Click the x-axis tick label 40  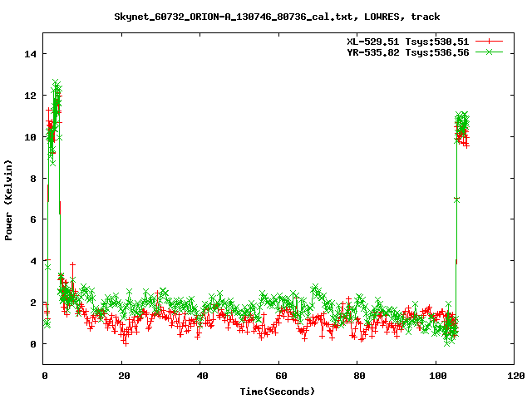pos(202,376)
